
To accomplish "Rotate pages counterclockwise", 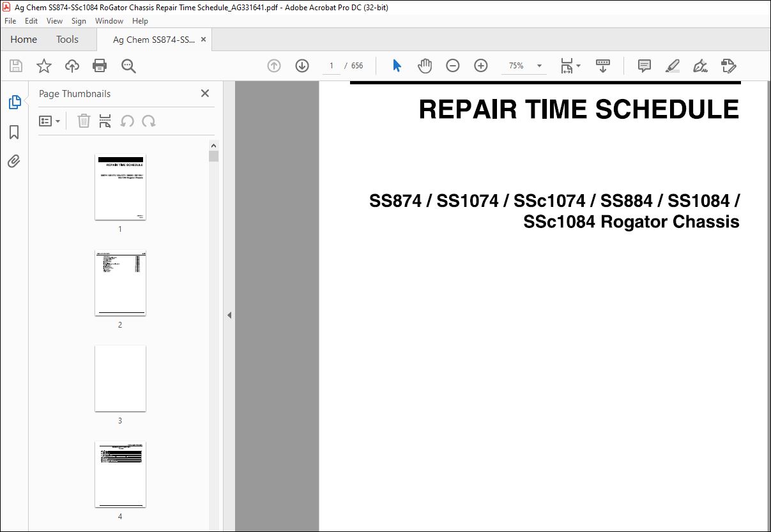I will [127, 121].
